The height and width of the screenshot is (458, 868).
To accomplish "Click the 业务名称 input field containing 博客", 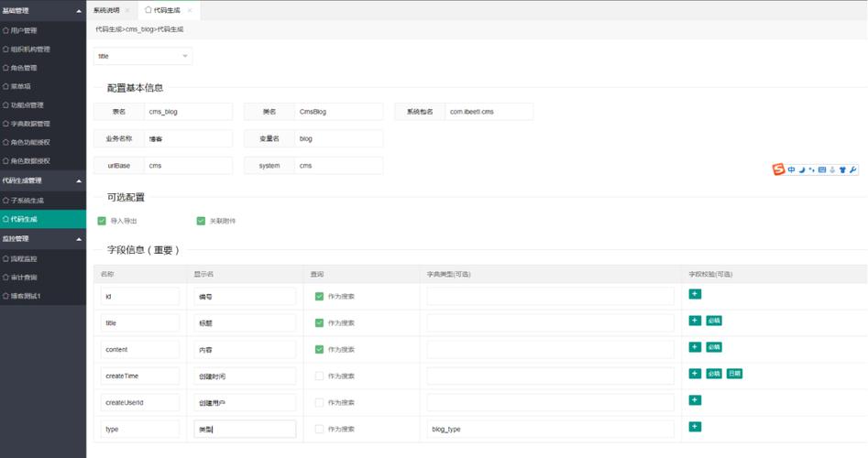I will click(x=189, y=139).
